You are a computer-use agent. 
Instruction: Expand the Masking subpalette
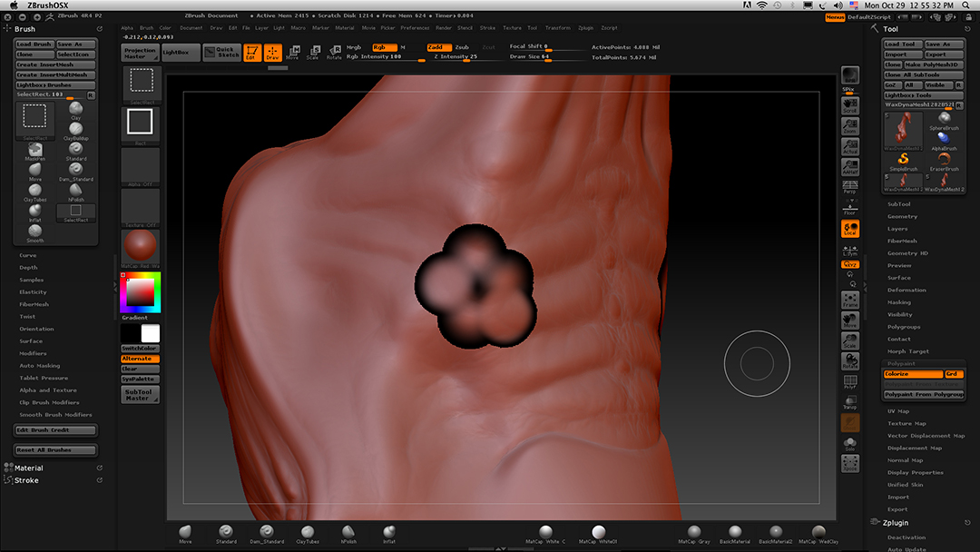click(900, 302)
